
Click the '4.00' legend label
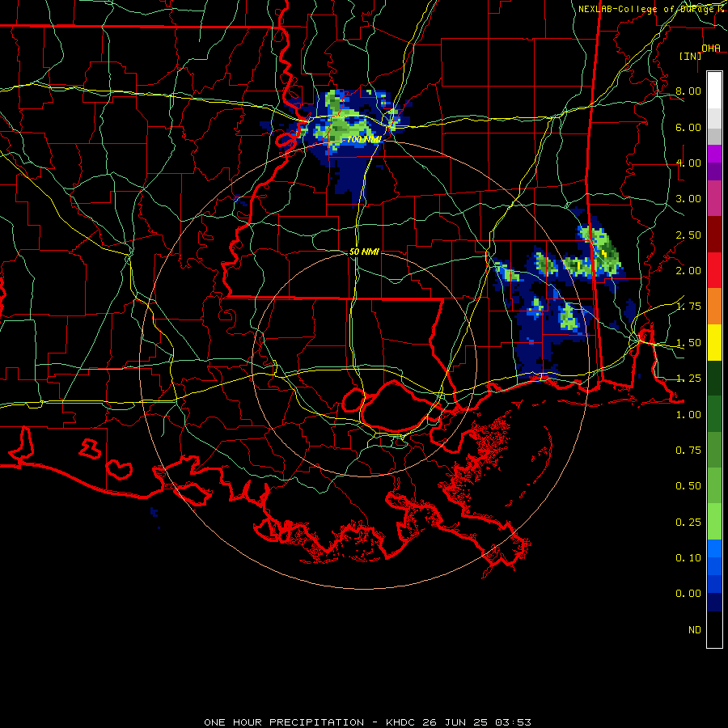pos(688,163)
